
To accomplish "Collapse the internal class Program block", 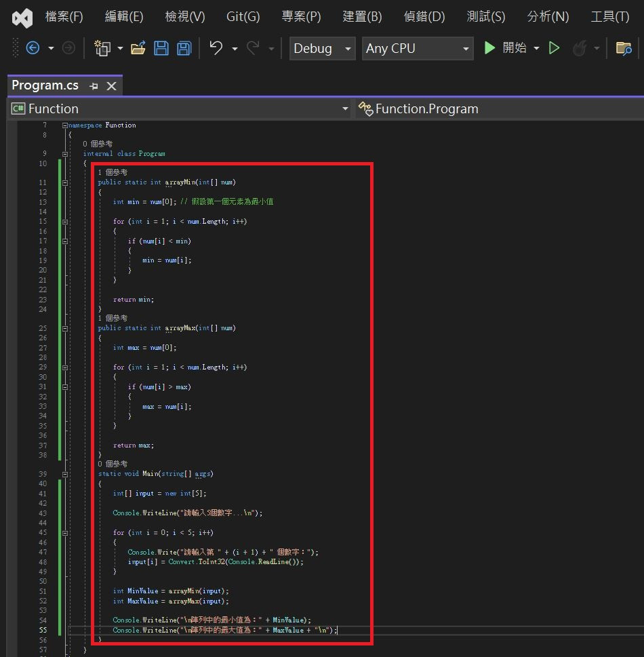I will [x=65, y=154].
